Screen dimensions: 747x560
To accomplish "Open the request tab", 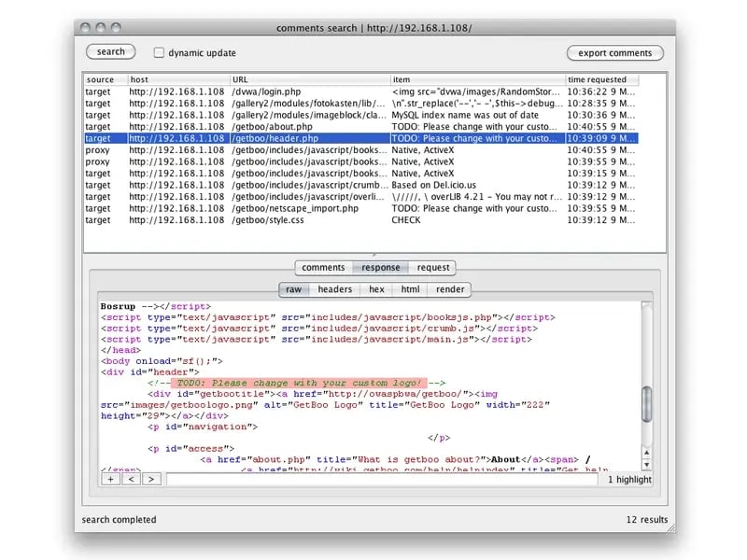I will click(432, 268).
